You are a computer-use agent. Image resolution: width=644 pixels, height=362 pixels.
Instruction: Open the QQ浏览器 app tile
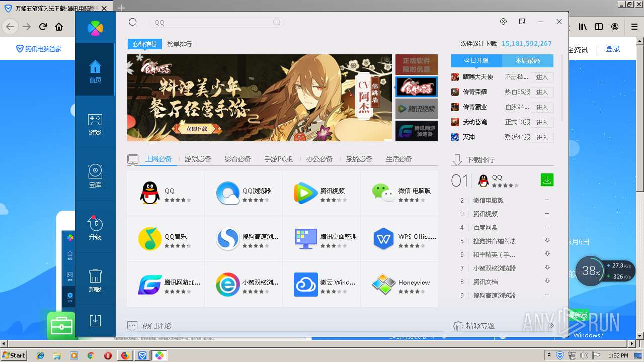(244, 193)
